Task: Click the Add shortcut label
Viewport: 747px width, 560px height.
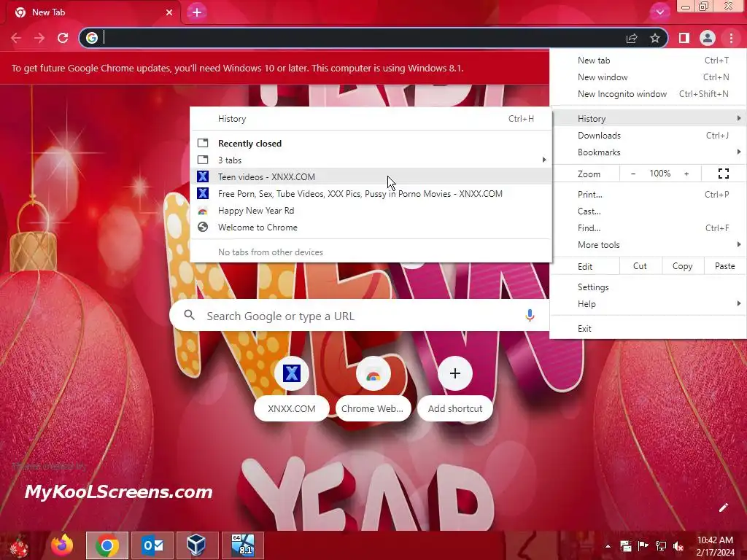Action: (x=455, y=408)
